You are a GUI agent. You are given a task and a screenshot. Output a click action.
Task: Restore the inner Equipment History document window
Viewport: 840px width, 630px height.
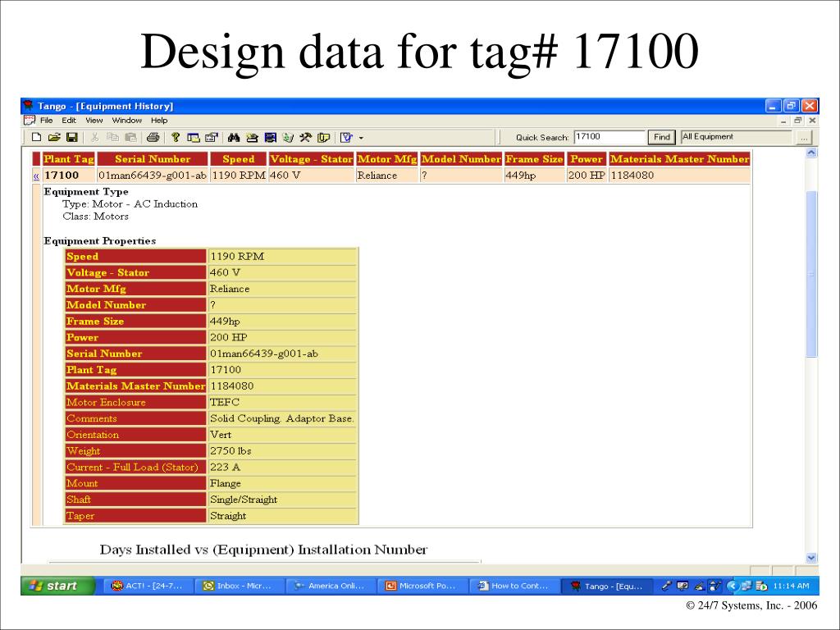click(x=797, y=121)
